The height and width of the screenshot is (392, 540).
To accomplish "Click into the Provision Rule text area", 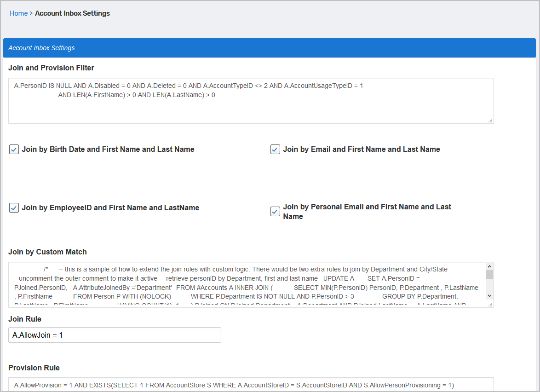I will 251,385.
